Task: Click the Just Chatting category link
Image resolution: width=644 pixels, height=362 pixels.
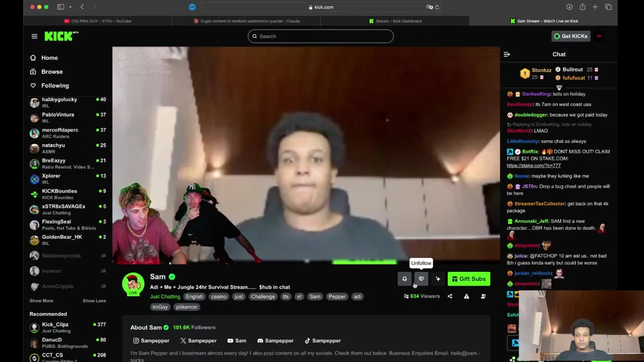Action: point(165,297)
